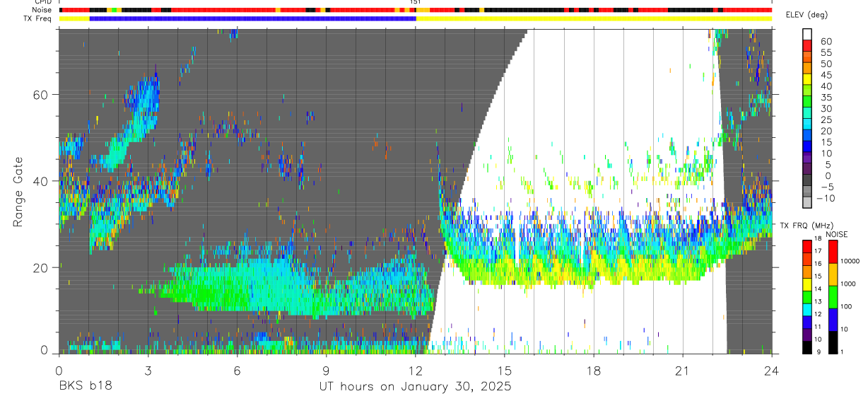868x401 pixels.
Task: Click the y-axis tick label 40
Action: coord(41,181)
